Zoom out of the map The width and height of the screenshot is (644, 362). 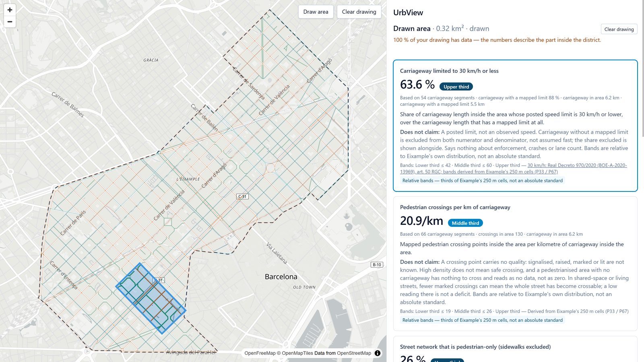(10, 22)
